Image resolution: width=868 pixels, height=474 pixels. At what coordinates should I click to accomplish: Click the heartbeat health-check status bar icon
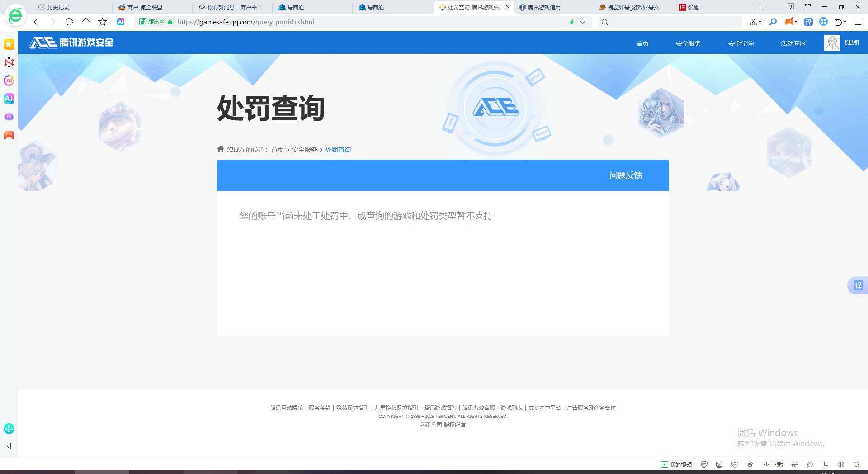click(x=735, y=465)
